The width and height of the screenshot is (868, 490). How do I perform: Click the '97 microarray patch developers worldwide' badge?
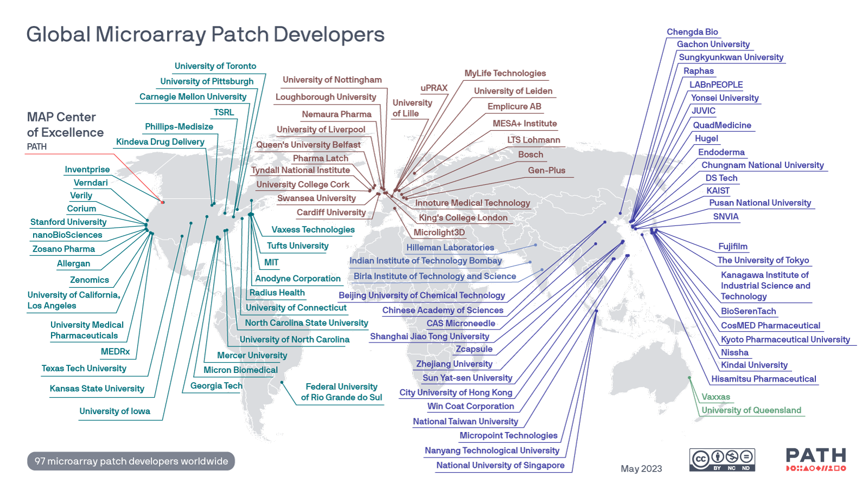[x=131, y=461]
